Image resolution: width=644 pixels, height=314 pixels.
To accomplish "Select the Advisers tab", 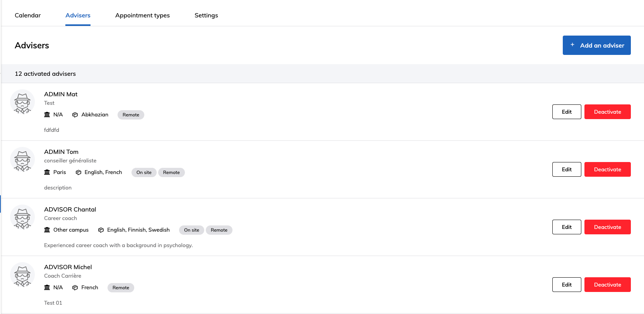I will pyautogui.click(x=78, y=15).
